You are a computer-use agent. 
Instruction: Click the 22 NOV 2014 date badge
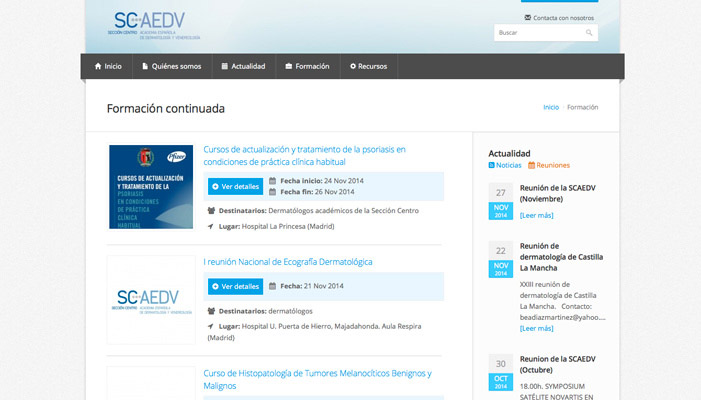501,259
